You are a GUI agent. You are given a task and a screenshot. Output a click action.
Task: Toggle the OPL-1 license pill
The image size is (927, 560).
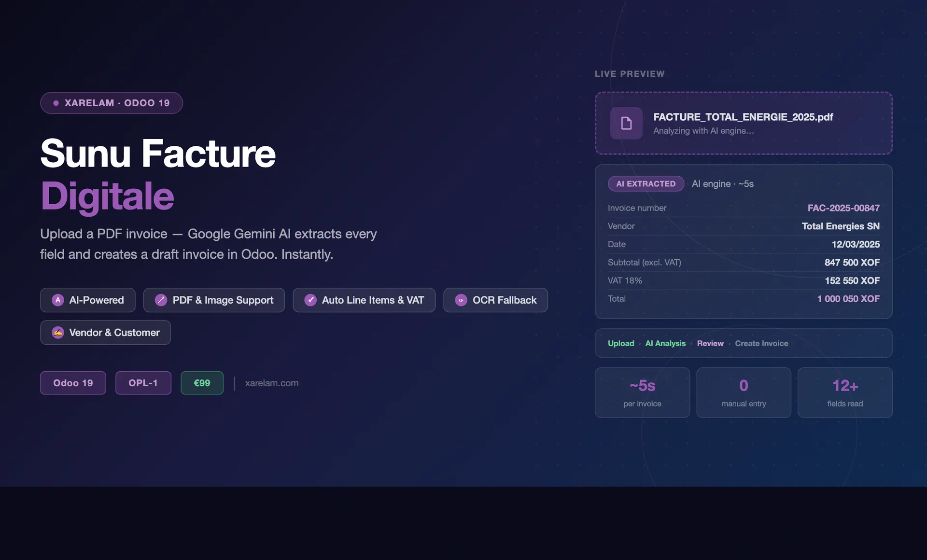pos(143,383)
